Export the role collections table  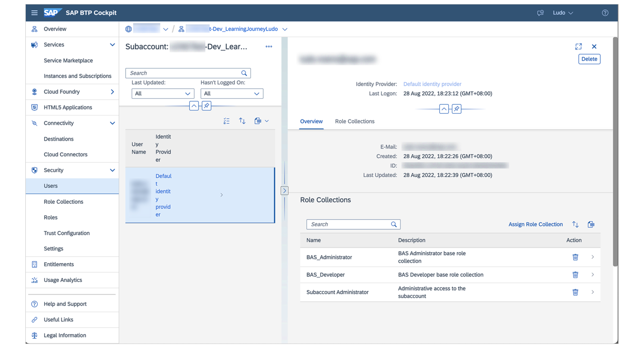point(591,224)
